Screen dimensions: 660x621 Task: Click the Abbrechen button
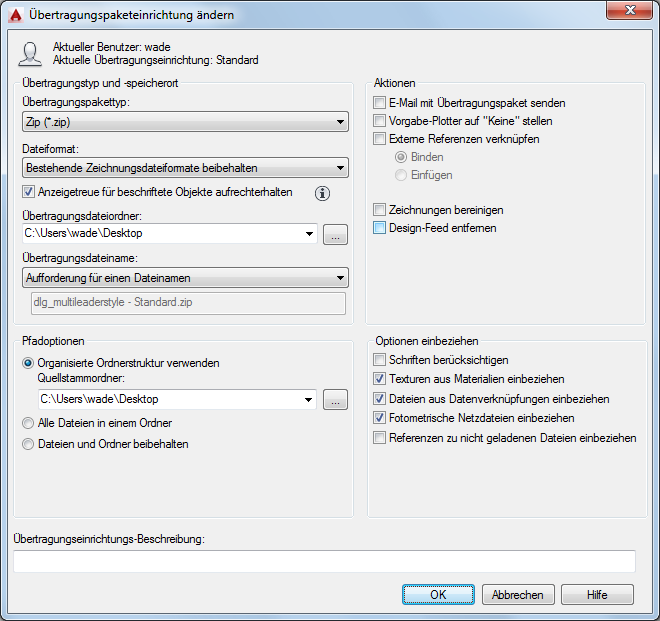(x=518, y=594)
